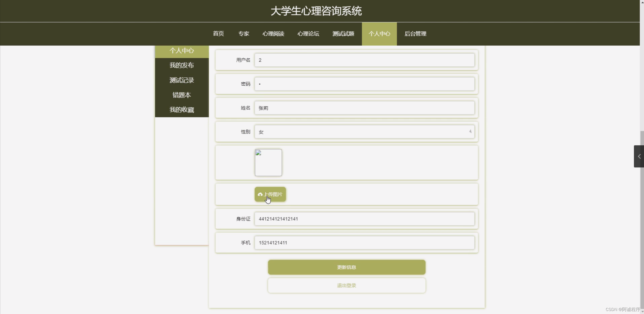644x314 pixels.
Task: Select 我的收藏 sidebar entry
Action: pos(182,110)
